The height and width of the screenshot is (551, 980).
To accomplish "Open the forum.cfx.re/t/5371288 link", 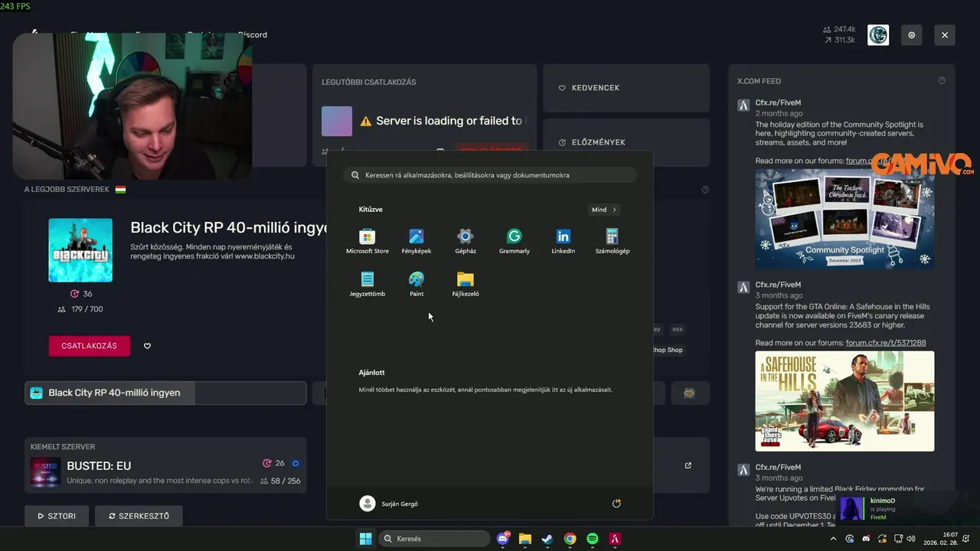I will (886, 343).
